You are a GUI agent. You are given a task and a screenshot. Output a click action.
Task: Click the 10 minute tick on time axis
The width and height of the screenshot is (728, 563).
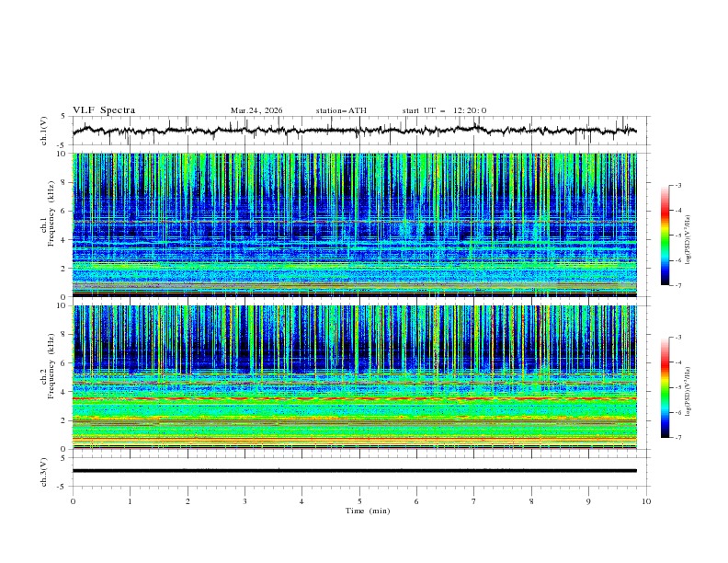tap(646, 501)
